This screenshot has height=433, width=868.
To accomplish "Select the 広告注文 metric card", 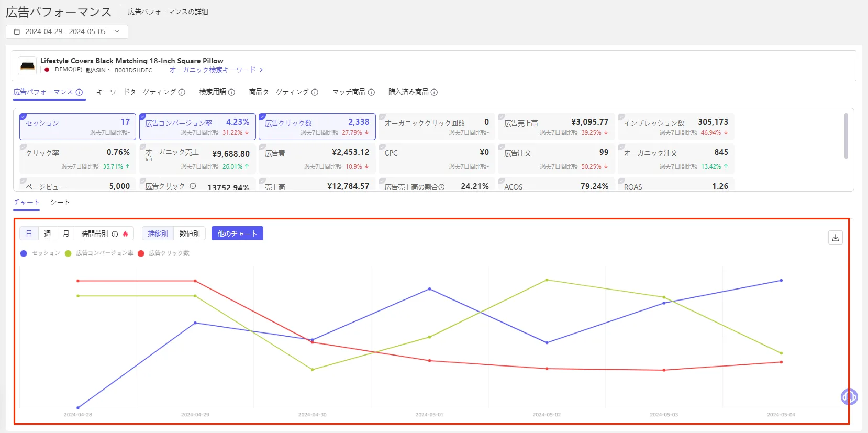I will [x=557, y=159].
